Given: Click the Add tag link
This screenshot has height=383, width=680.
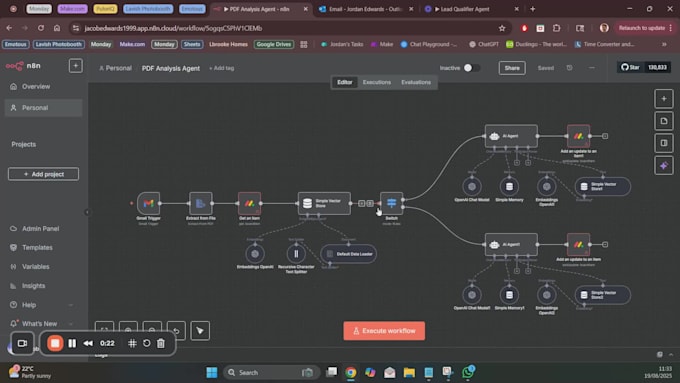Looking at the screenshot, I should (222, 68).
